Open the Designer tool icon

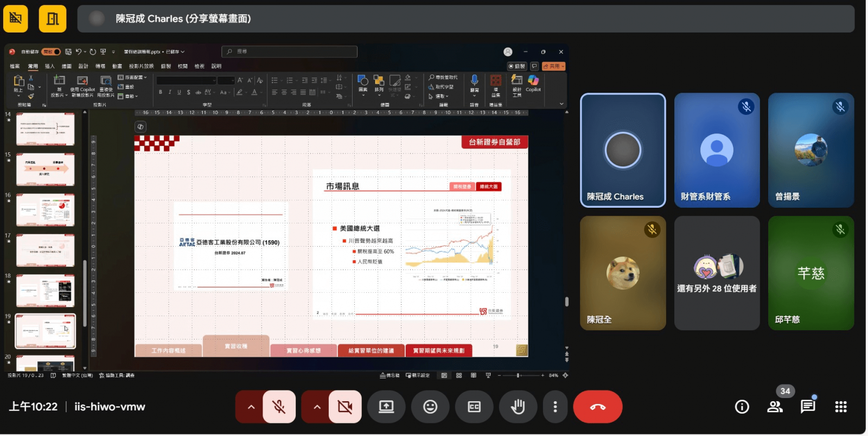pos(517,80)
